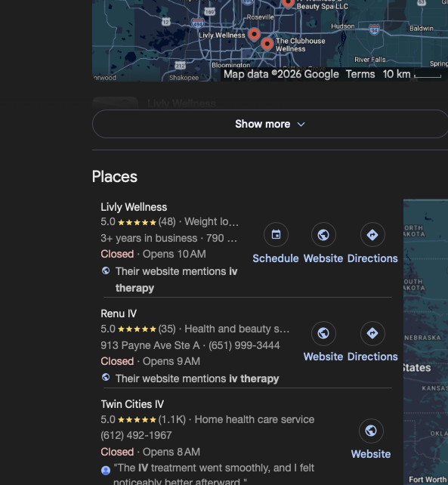The width and height of the screenshot is (448, 485).
Task: Click Hudson label on the map
Action: click(343, 26)
